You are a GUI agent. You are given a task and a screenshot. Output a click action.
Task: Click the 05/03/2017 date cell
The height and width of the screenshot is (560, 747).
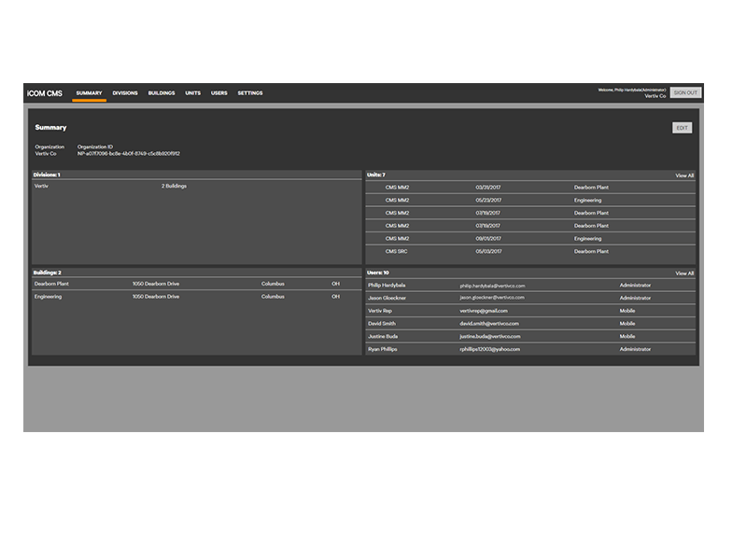(x=488, y=251)
